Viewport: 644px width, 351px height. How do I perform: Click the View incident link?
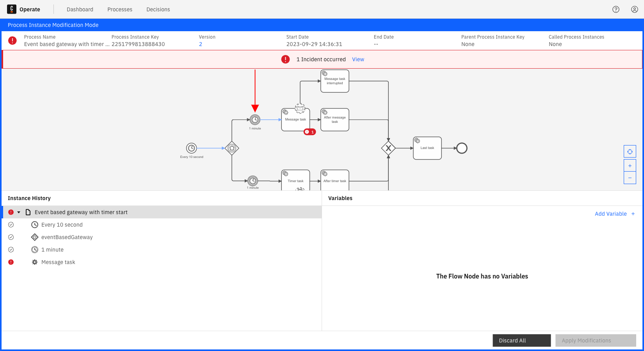(358, 59)
